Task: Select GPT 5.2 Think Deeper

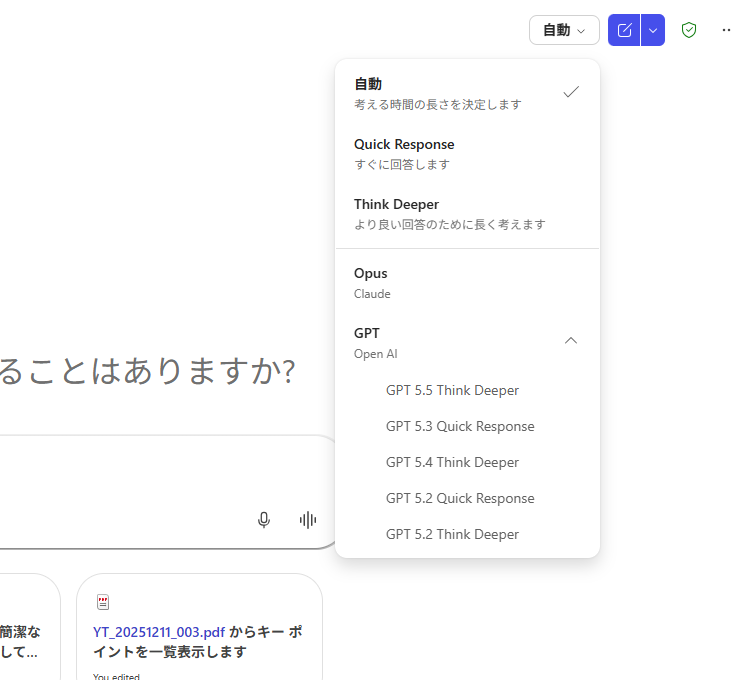Action: tap(467, 534)
